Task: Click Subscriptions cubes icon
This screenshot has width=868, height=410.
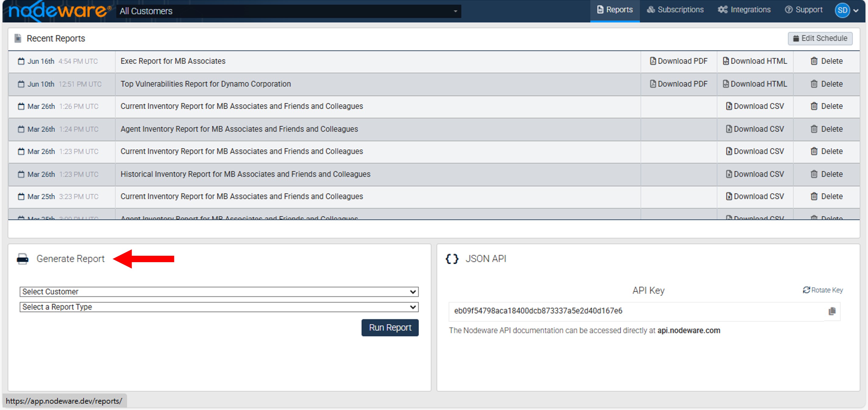Action: tap(651, 9)
